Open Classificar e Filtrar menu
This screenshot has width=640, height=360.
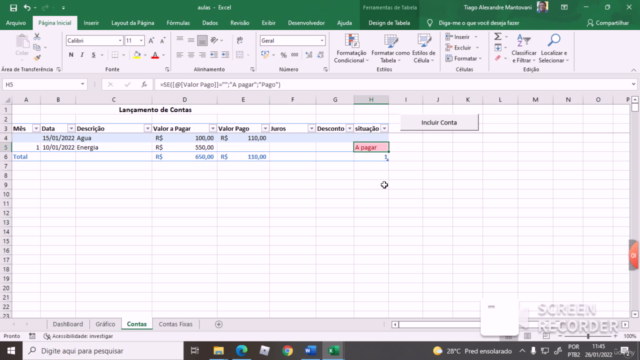pos(524,49)
